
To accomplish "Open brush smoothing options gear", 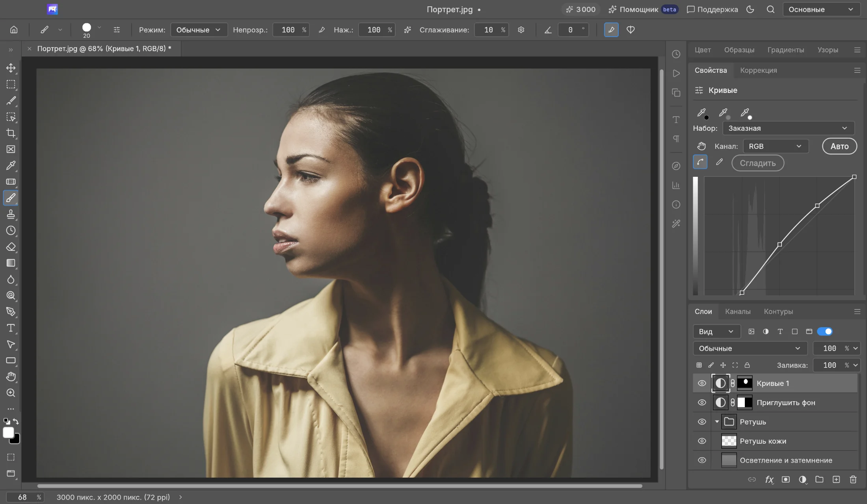I will pos(521,30).
